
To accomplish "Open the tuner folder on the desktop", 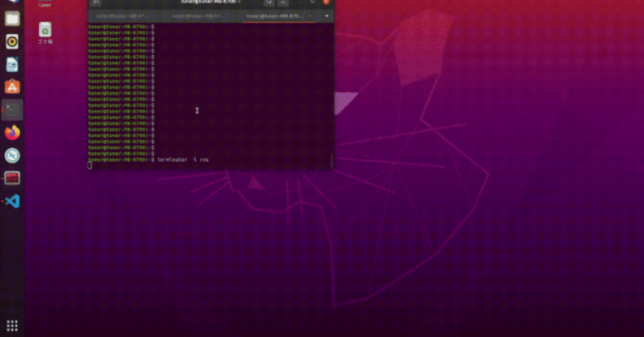I will click(x=45, y=3).
